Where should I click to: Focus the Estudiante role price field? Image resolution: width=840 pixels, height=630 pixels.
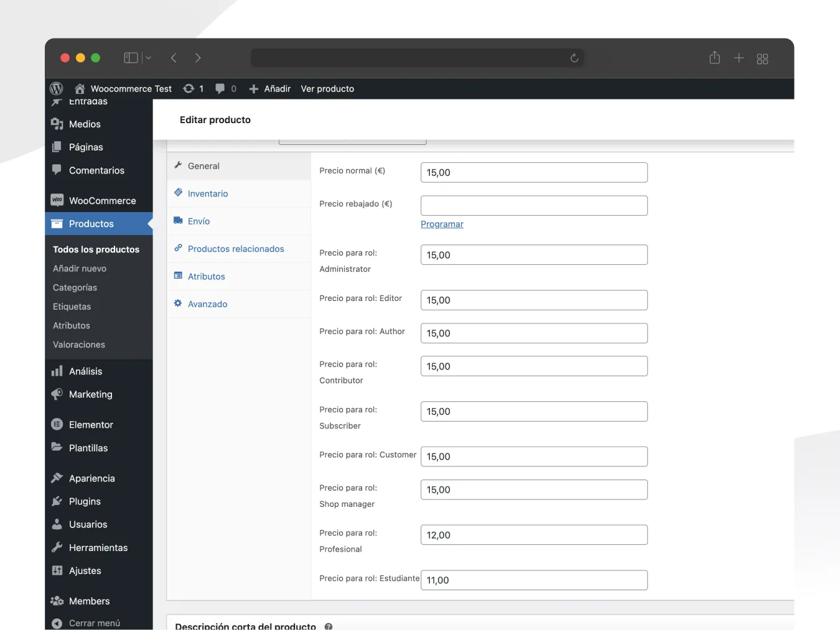pos(533,580)
